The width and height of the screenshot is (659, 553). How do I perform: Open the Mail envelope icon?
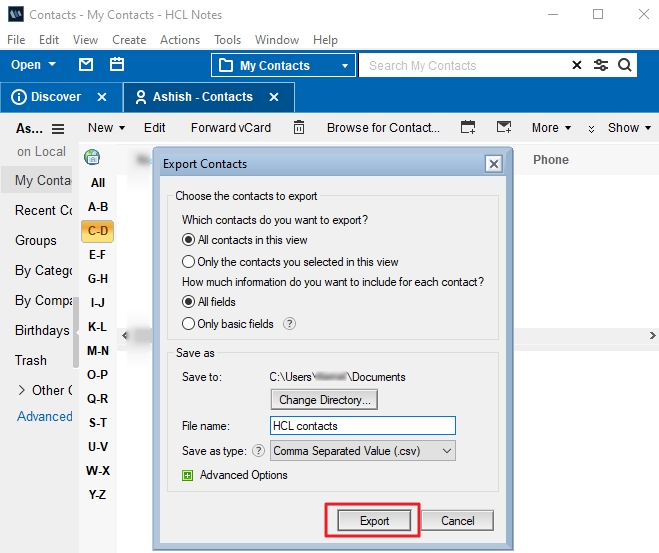click(86, 65)
